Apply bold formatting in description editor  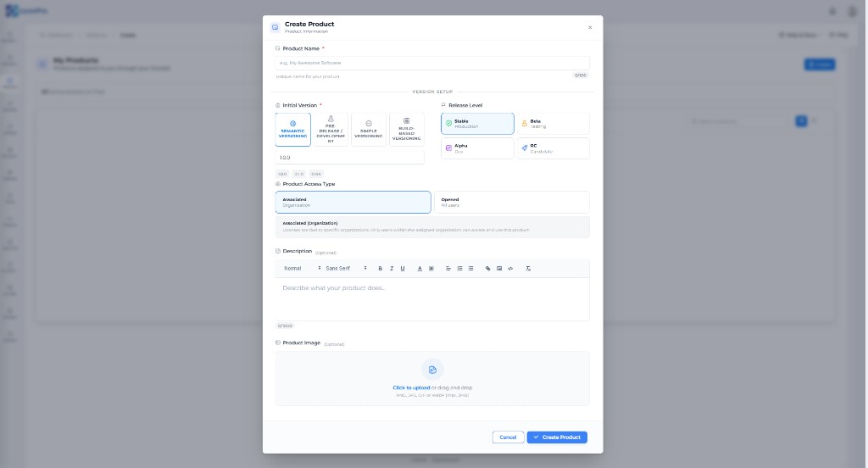click(381, 269)
